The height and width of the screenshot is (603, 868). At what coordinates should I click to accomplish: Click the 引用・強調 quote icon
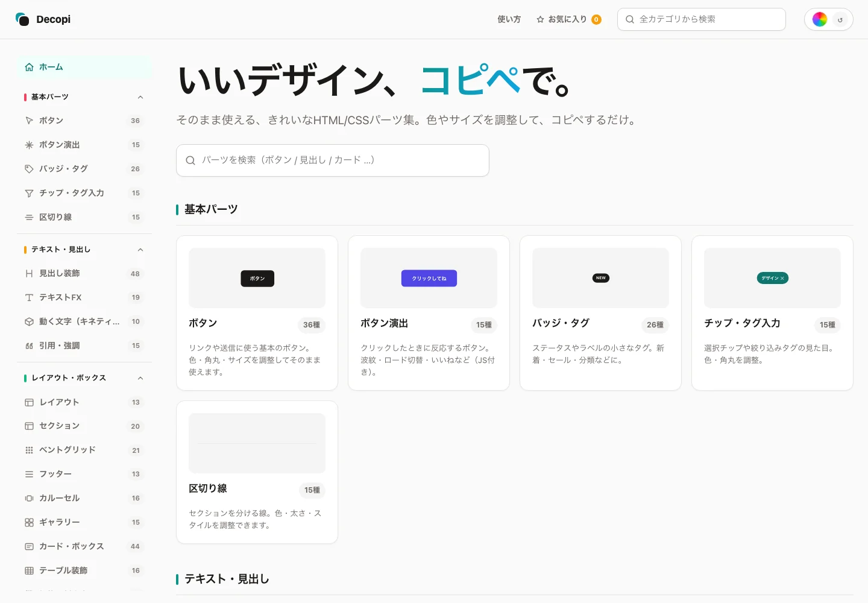[29, 346]
